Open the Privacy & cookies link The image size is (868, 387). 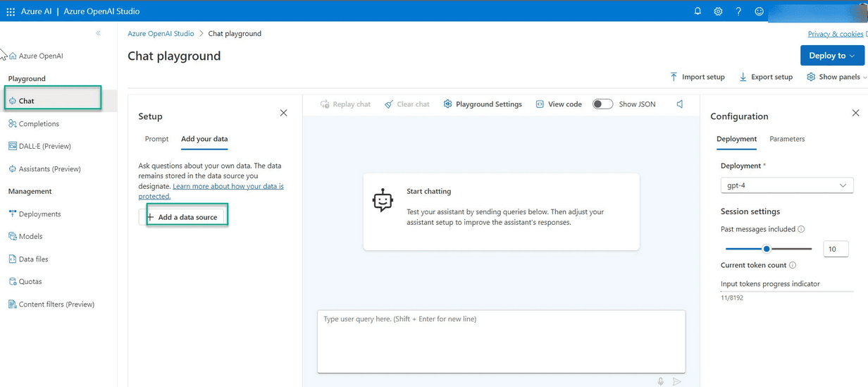(836, 34)
